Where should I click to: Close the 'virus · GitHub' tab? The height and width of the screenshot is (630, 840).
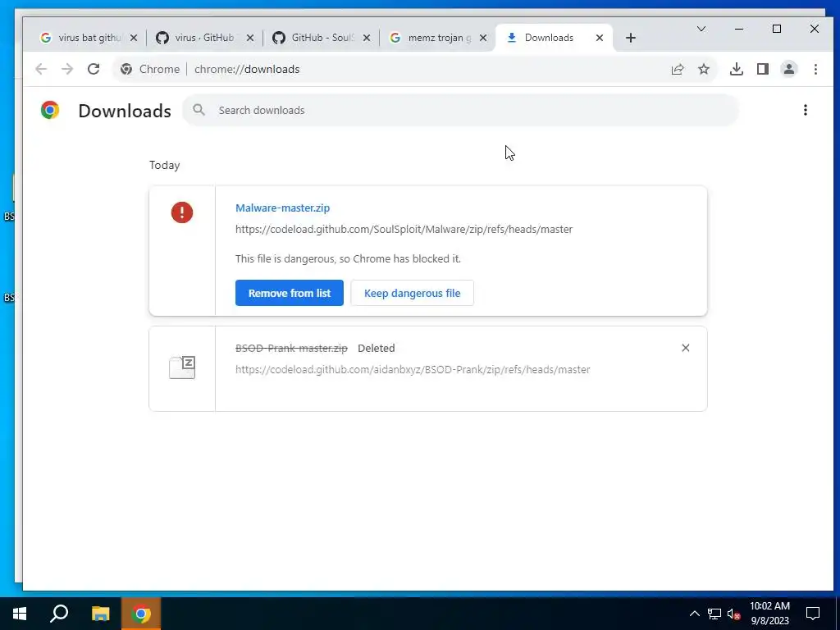[249, 38]
